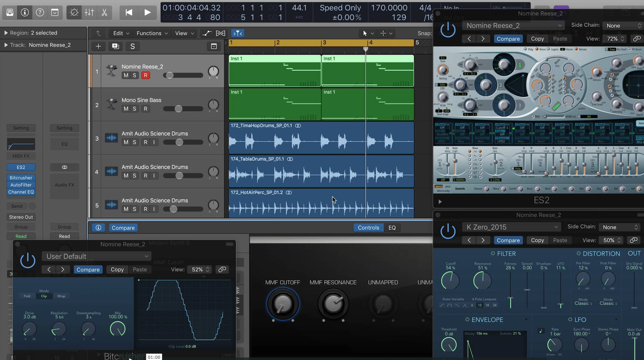Click the up-level arrow left of Edit menu
The height and width of the screenshot is (360, 644).
tap(98, 33)
